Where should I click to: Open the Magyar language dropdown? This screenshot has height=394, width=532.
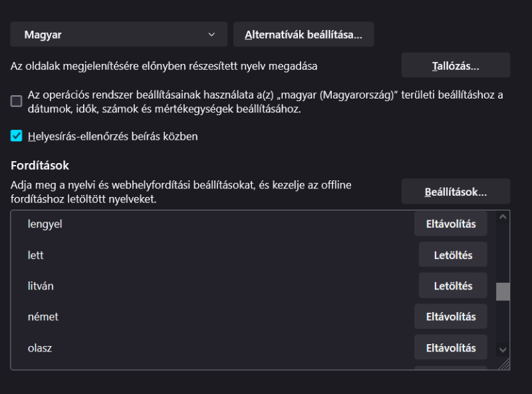[x=118, y=35]
